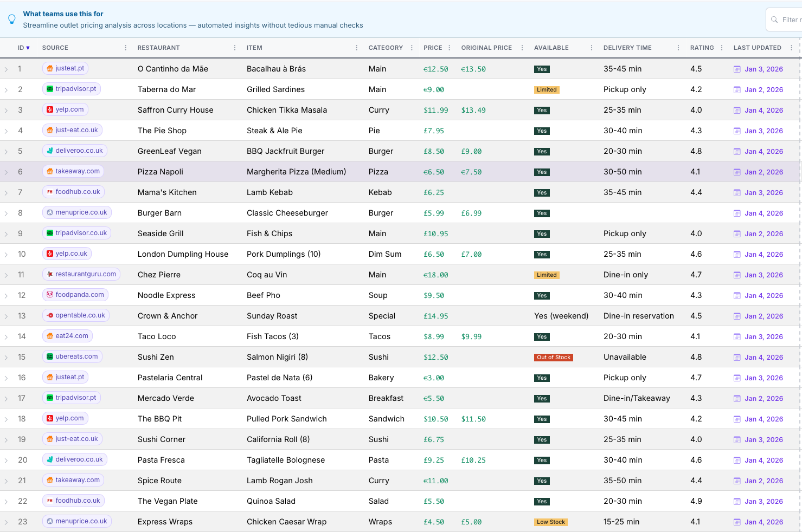Open the Restaurant column options menu
The height and width of the screenshot is (532, 802).
pyautogui.click(x=235, y=48)
